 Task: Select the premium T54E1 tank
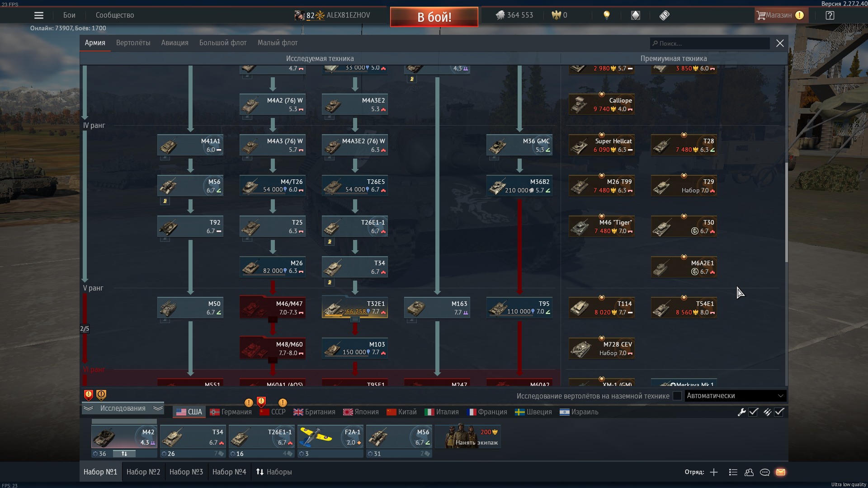click(x=684, y=307)
